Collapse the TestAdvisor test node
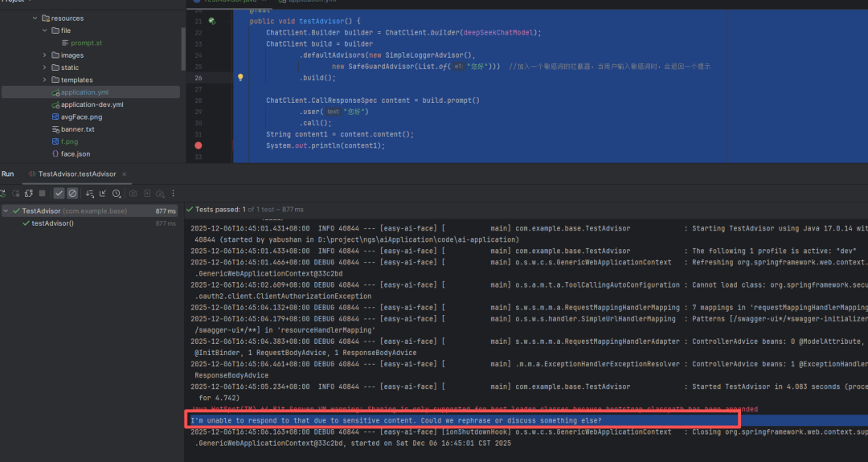This screenshot has height=462, width=868. pos(6,211)
